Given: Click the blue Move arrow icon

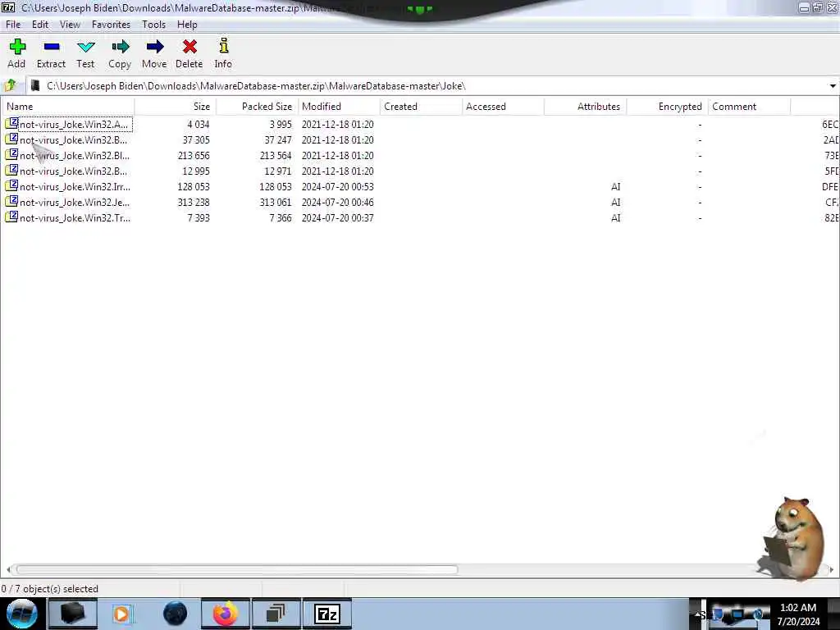Looking at the screenshot, I should (154, 47).
